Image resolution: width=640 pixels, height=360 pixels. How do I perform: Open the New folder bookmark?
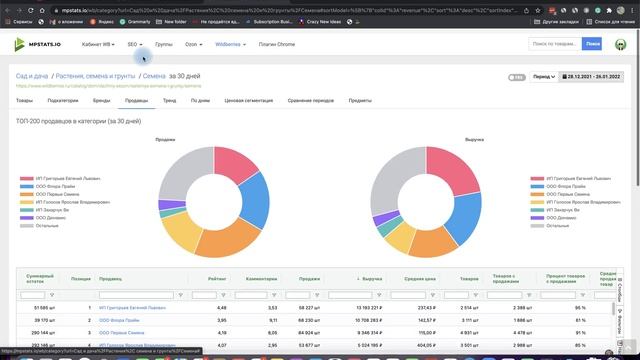click(x=171, y=22)
